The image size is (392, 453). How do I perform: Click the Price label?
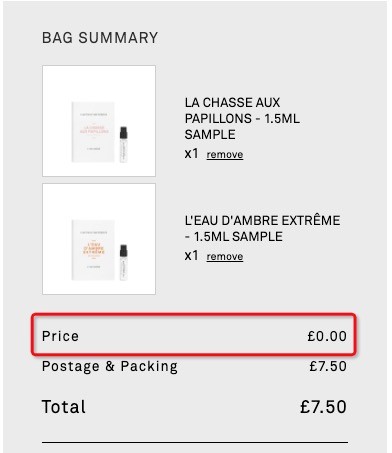coord(60,336)
